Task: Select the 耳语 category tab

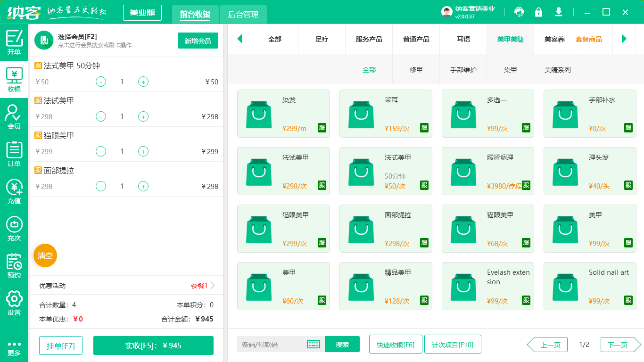Action: click(x=463, y=39)
